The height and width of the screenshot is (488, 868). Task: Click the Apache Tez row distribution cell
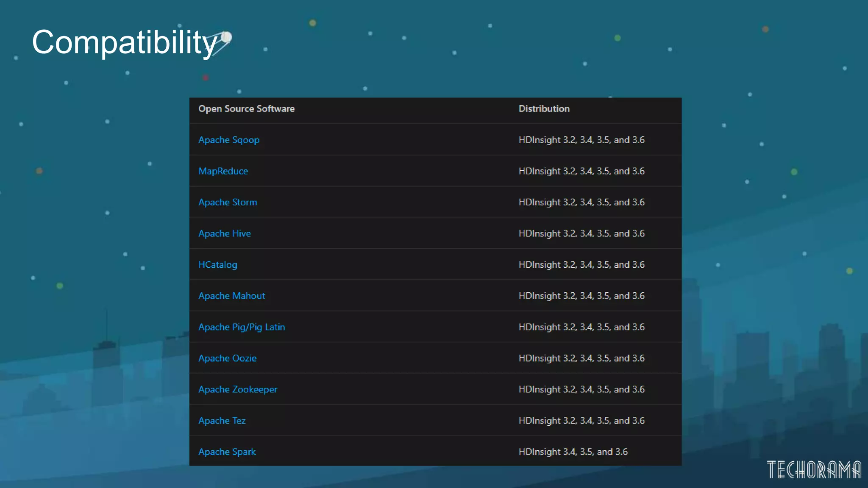581,421
